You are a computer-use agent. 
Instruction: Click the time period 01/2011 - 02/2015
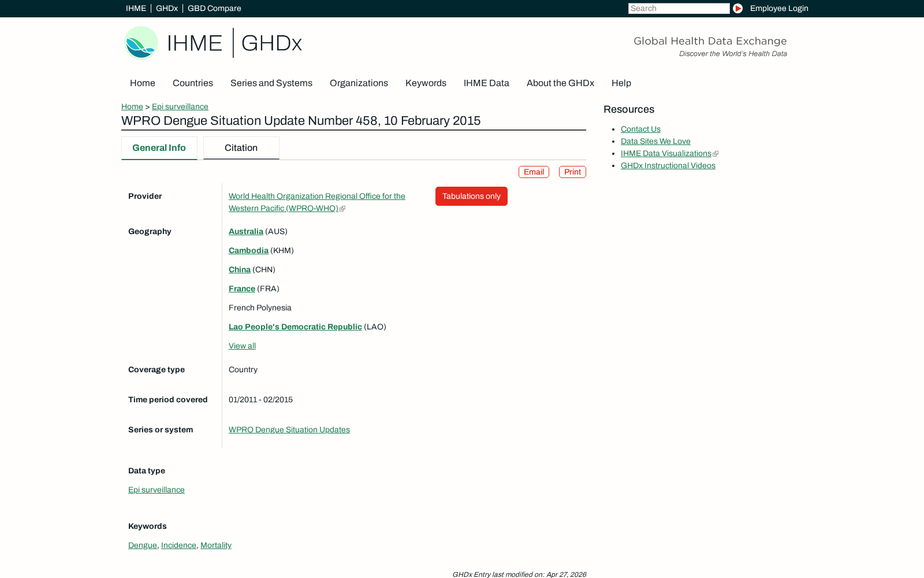[260, 399]
